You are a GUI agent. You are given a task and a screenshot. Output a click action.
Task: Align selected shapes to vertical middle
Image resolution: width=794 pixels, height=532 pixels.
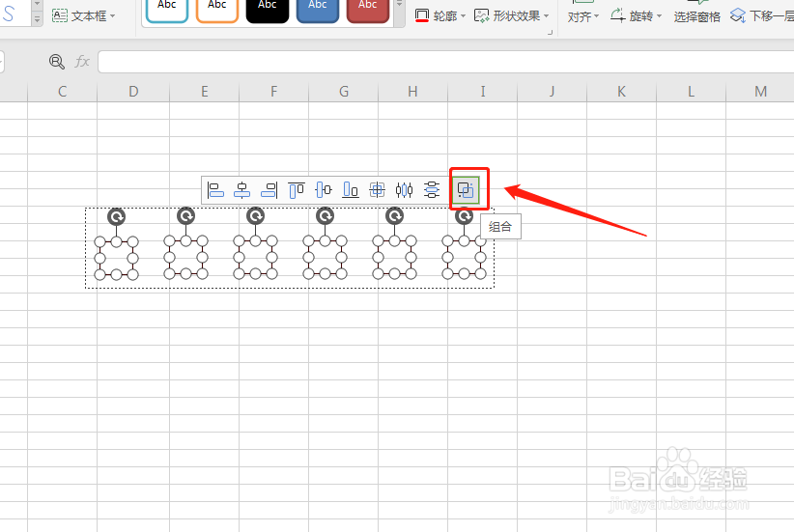tap(323, 190)
